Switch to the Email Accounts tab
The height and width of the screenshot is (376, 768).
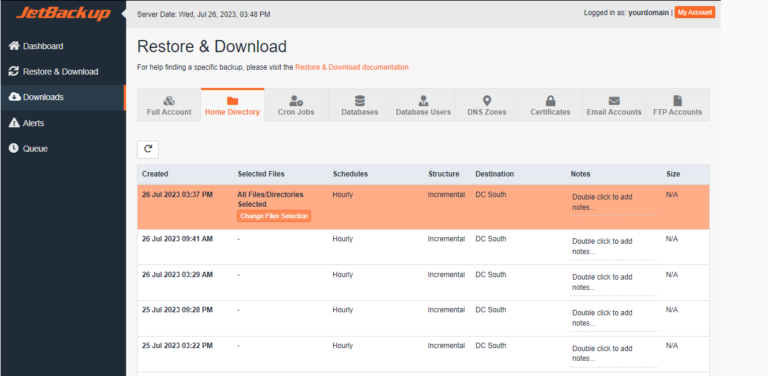point(614,105)
